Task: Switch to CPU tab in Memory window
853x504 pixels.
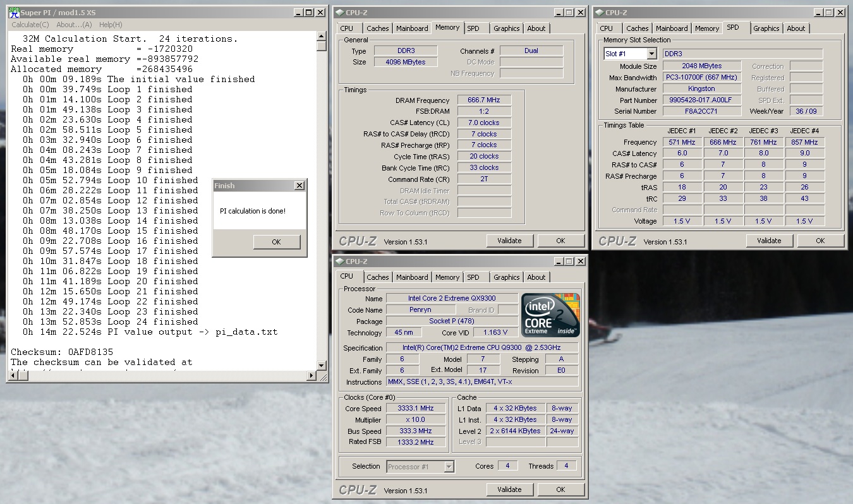Action: [x=347, y=28]
